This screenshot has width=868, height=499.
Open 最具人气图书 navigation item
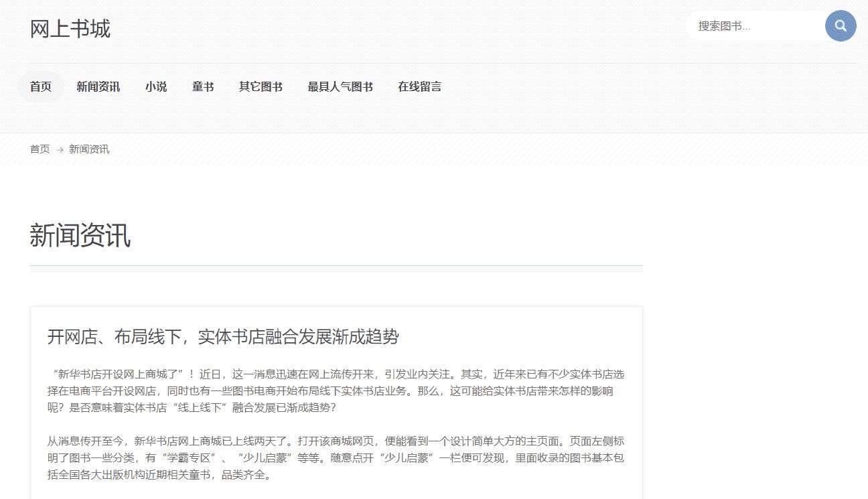pos(340,86)
